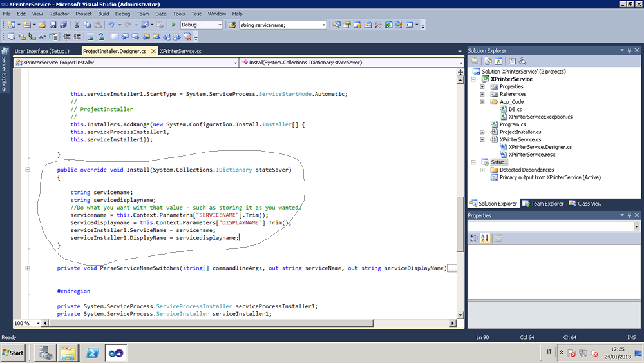Select XPrinterServiceException.cs file
The image size is (644, 363).
[540, 117]
